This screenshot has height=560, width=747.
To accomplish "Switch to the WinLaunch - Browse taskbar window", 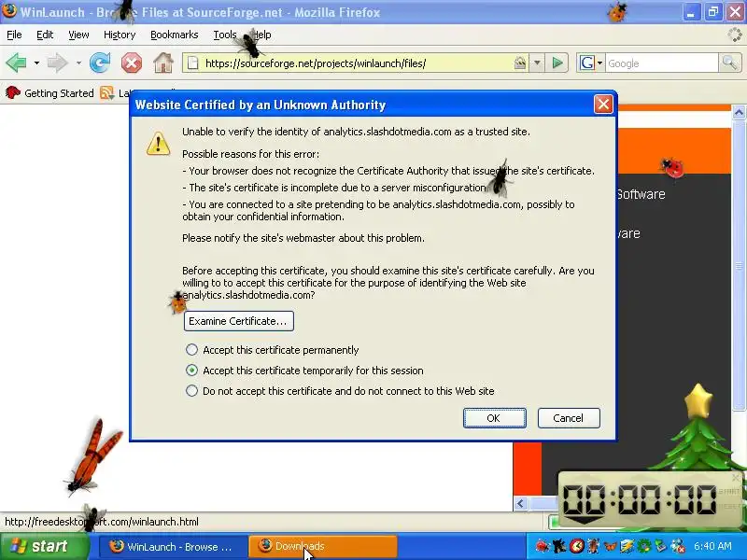I will click(x=173, y=547).
